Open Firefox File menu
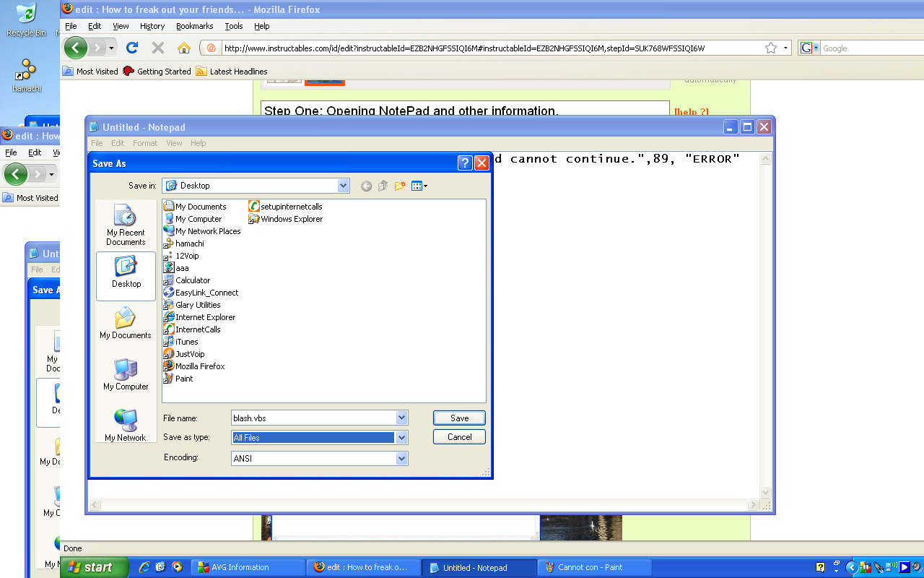Screen dimensions: 924x578 tap(71, 26)
